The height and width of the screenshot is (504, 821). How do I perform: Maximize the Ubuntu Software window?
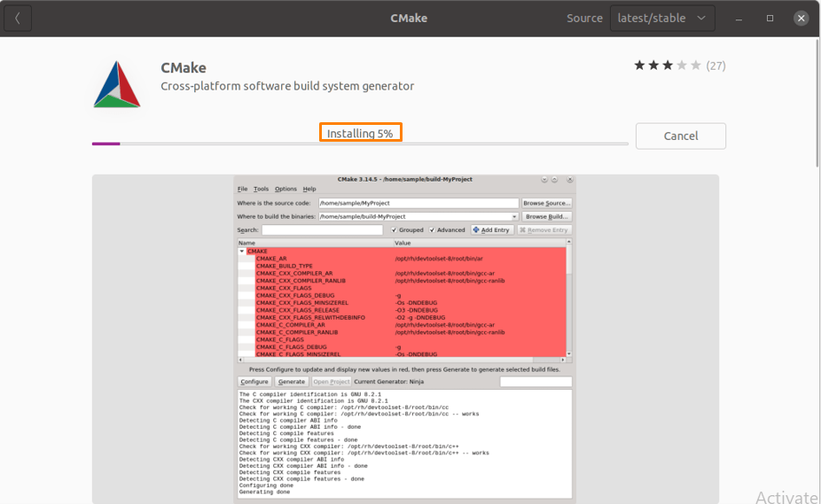tap(770, 19)
